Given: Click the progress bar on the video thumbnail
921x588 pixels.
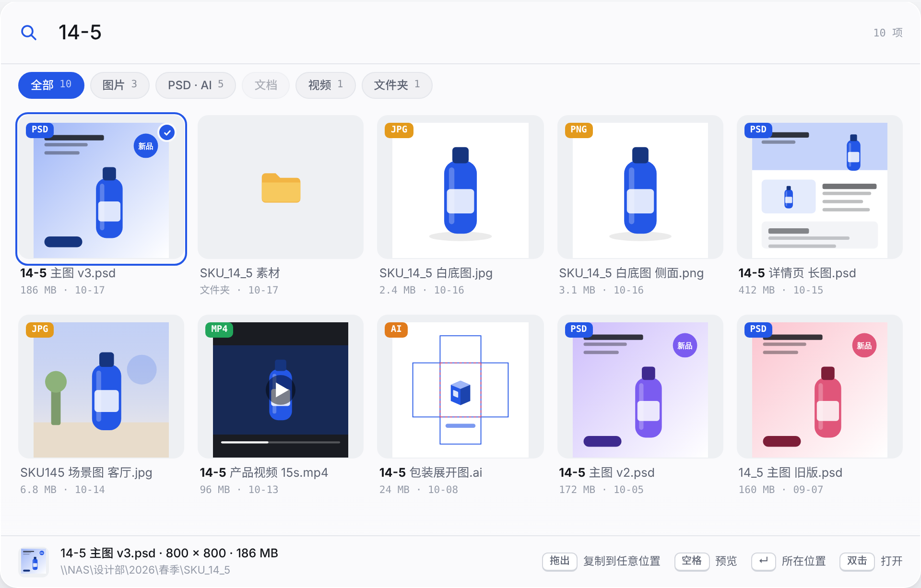Looking at the screenshot, I should pos(281,442).
